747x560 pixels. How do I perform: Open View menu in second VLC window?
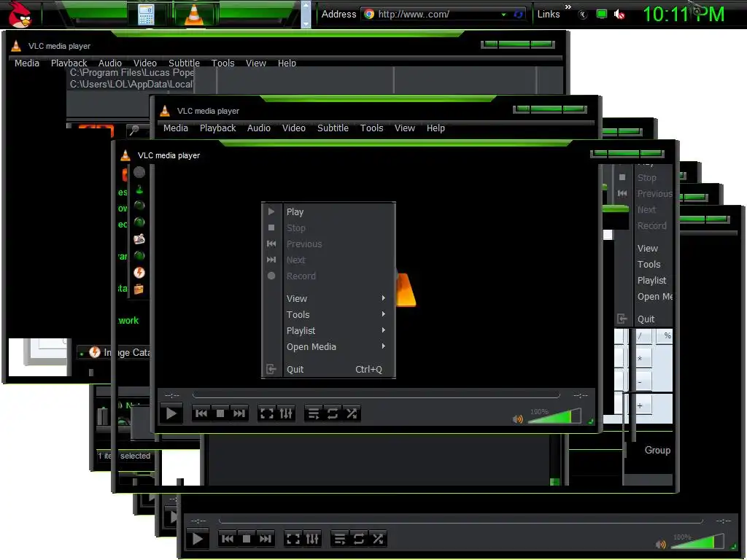404,128
